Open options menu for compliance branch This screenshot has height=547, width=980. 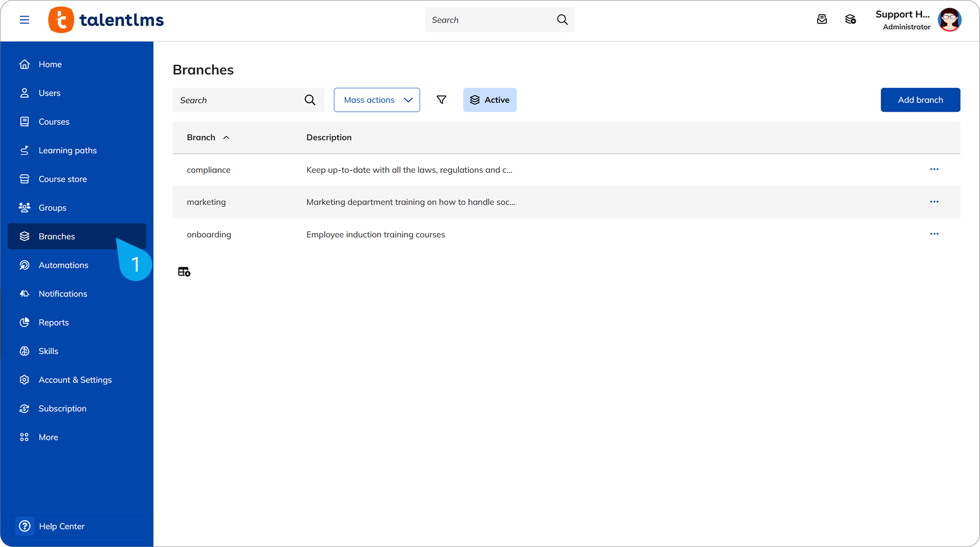tap(934, 169)
